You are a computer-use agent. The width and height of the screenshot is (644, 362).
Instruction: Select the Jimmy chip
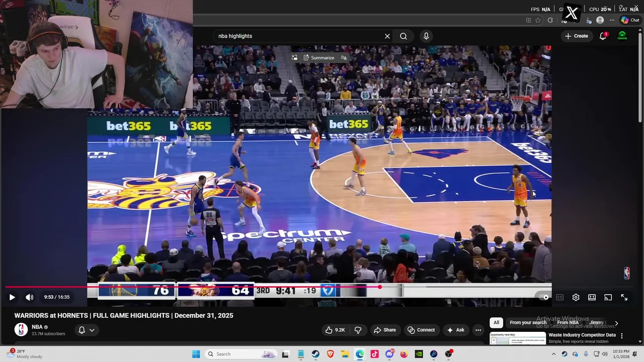click(597, 323)
